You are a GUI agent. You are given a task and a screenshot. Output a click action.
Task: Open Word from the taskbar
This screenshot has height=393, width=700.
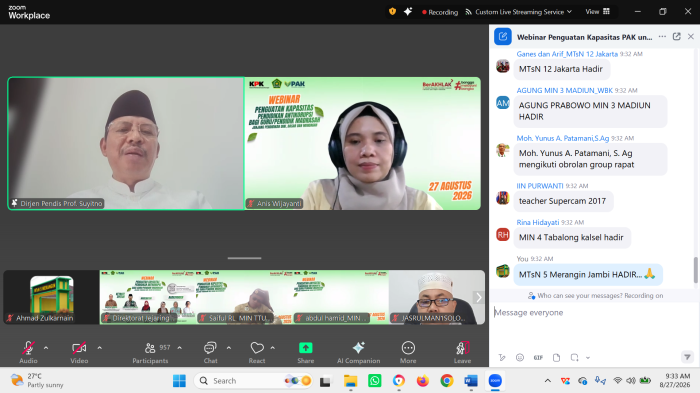tap(471, 381)
